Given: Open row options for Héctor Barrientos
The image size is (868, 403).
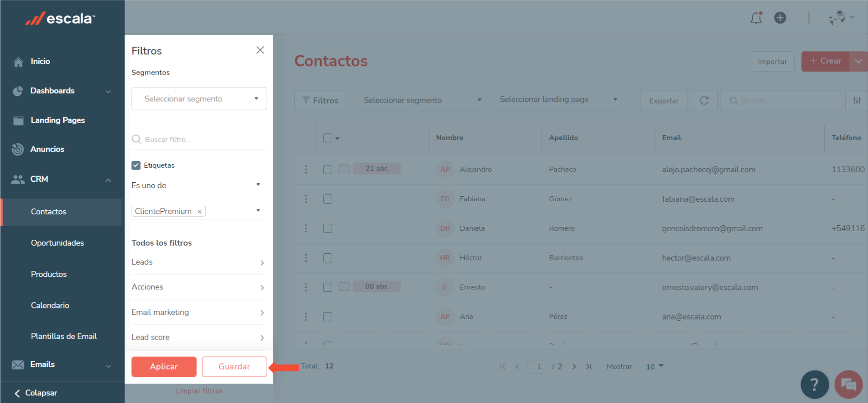Looking at the screenshot, I should coord(306,258).
